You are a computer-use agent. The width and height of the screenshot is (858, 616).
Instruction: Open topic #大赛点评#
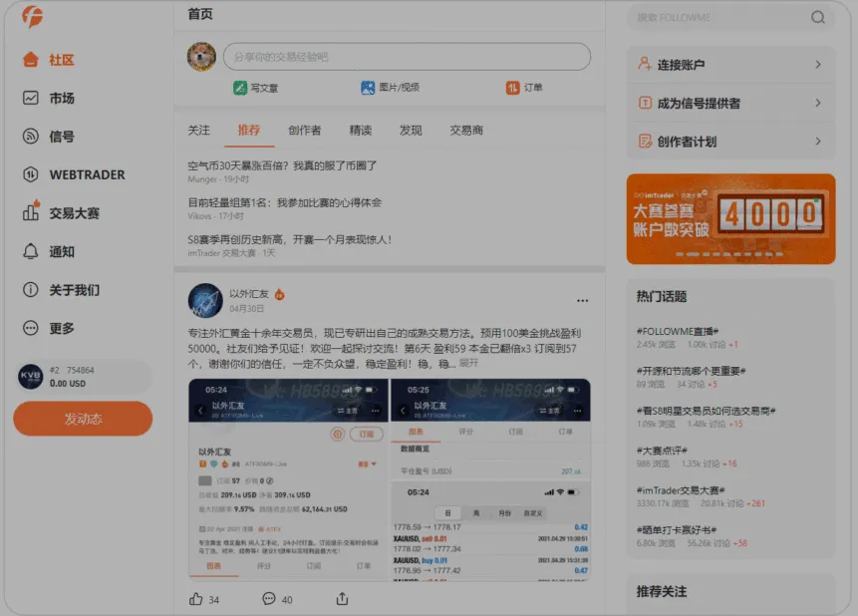[x=662, y=451]
